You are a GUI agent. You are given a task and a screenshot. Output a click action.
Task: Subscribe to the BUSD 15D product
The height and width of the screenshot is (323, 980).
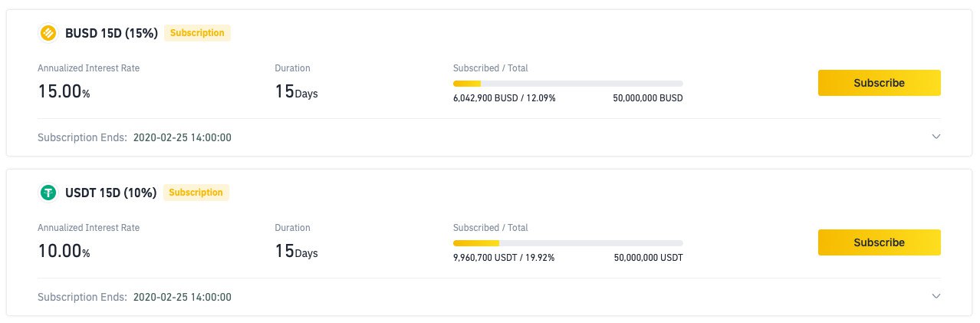(x=879, y=83)
